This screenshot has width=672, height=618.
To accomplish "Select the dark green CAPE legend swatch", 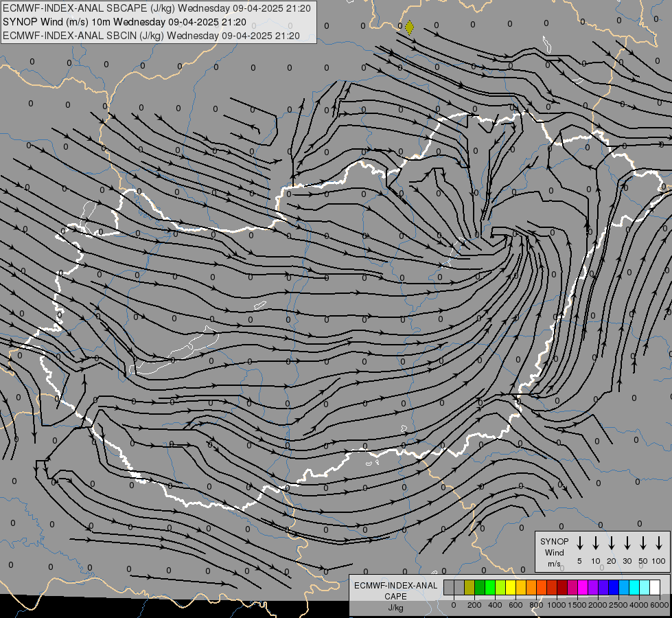I will click(x=480, y=587).
